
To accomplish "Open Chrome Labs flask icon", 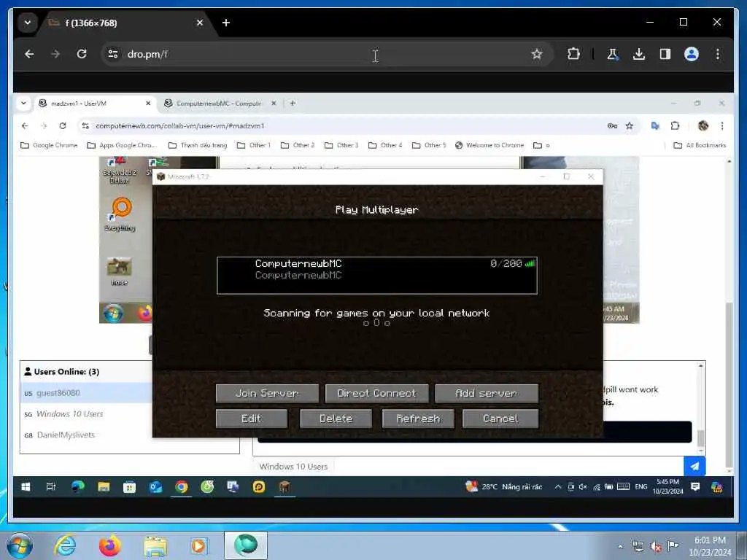I will [x=613, y=54].
